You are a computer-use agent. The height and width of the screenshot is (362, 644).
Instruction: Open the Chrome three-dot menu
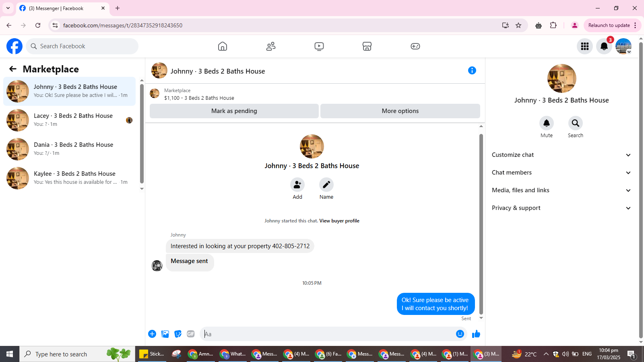point(636,25)
